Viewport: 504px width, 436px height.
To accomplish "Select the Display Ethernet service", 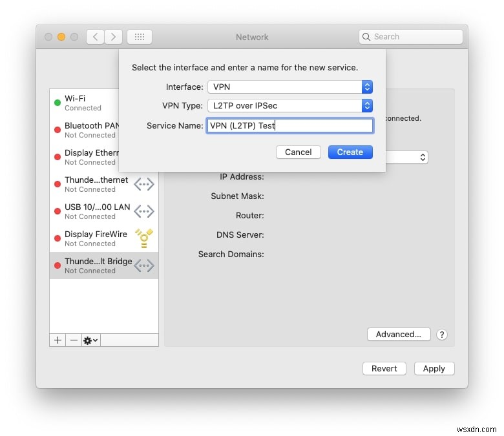I will pyautogui.click(x=84, y=157).
